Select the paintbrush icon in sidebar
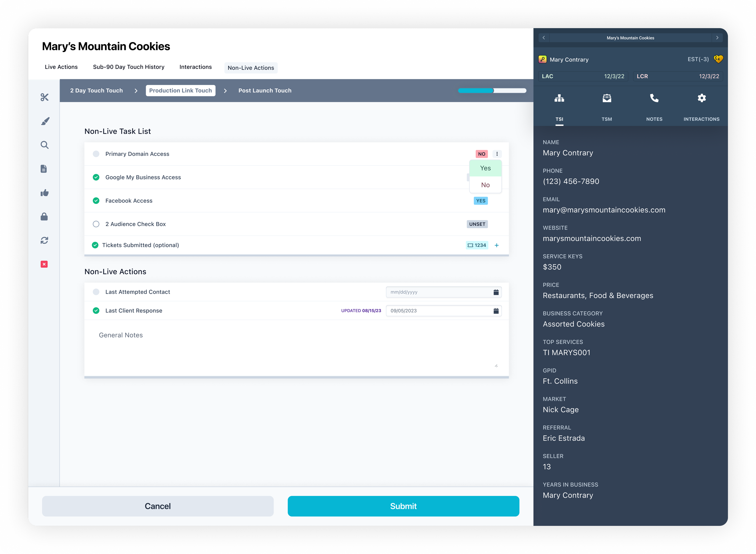Viewport: 756px width, 554px height. tap(45, 121)
